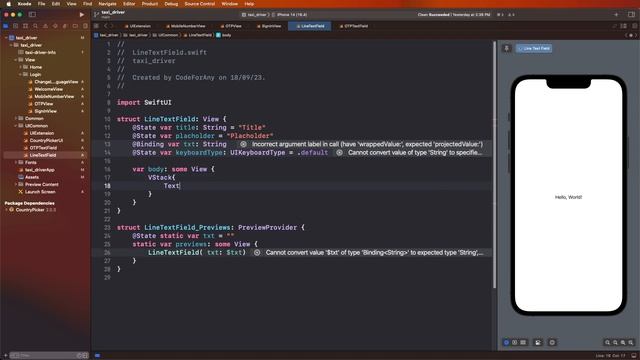Open the Apple menu

[x=8, y=4]
